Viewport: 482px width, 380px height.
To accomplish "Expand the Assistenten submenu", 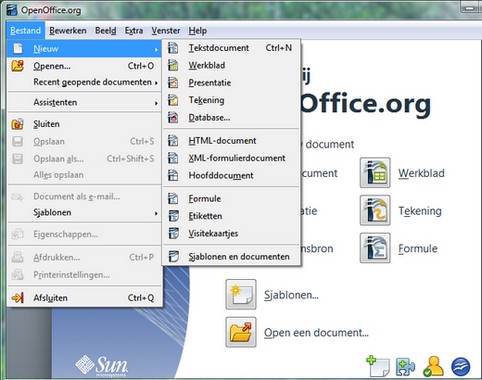I will point(156,103).
